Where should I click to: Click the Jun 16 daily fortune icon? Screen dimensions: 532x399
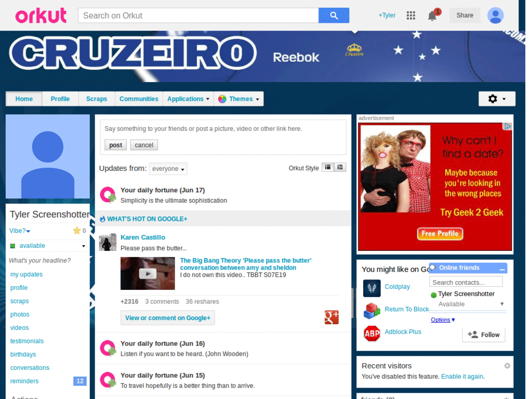tap(108, 349)
